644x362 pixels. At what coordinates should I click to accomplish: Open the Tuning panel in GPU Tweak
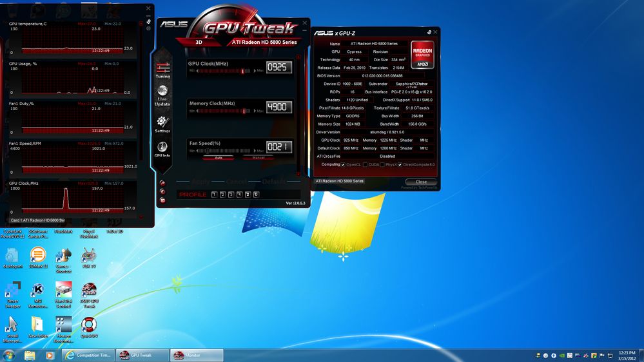tap(162, 70)
